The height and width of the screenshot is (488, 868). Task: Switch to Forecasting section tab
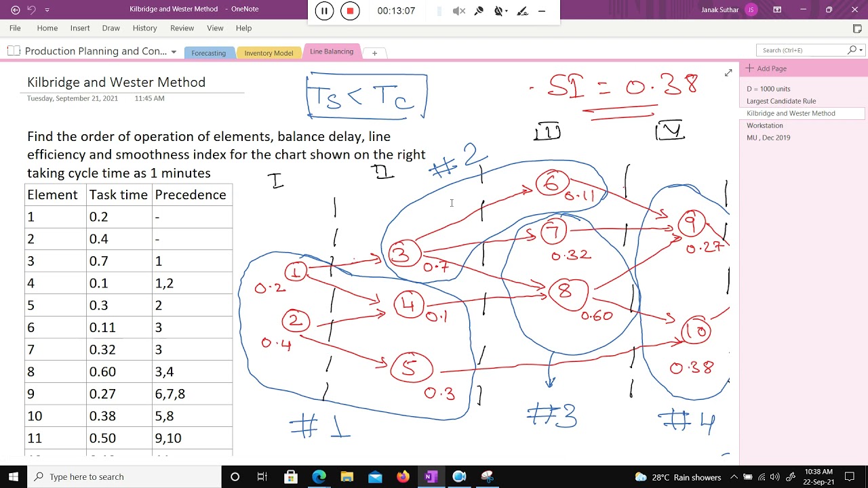click(209, 53)
